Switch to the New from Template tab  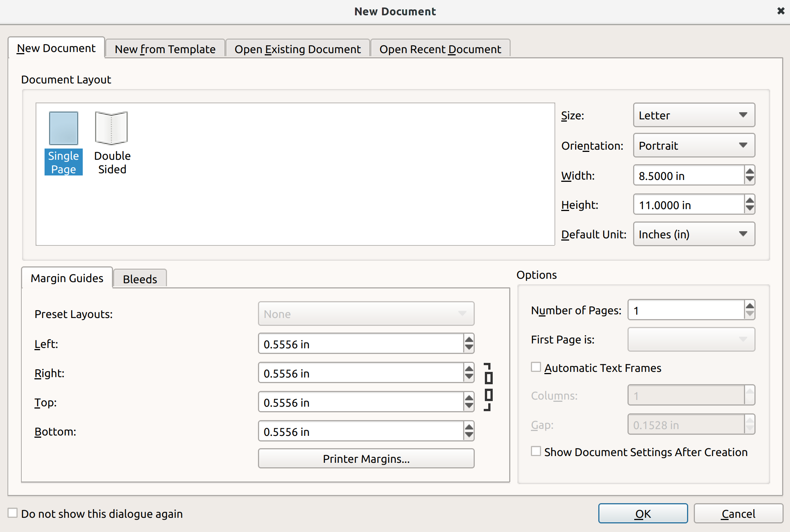pos(165,49)
